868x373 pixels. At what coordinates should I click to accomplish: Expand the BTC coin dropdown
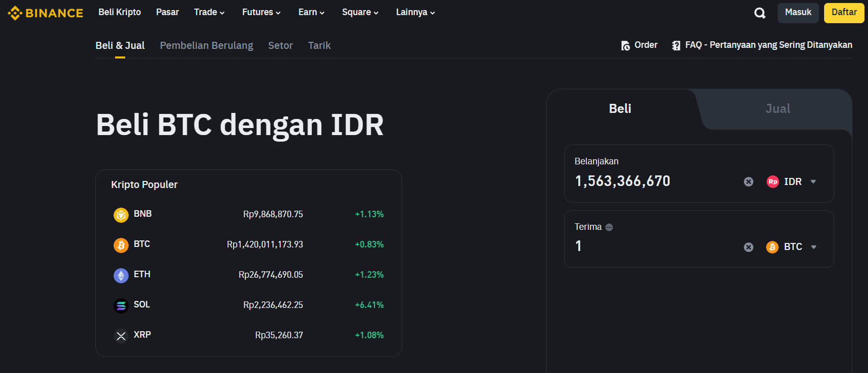[x=791, y=247]
